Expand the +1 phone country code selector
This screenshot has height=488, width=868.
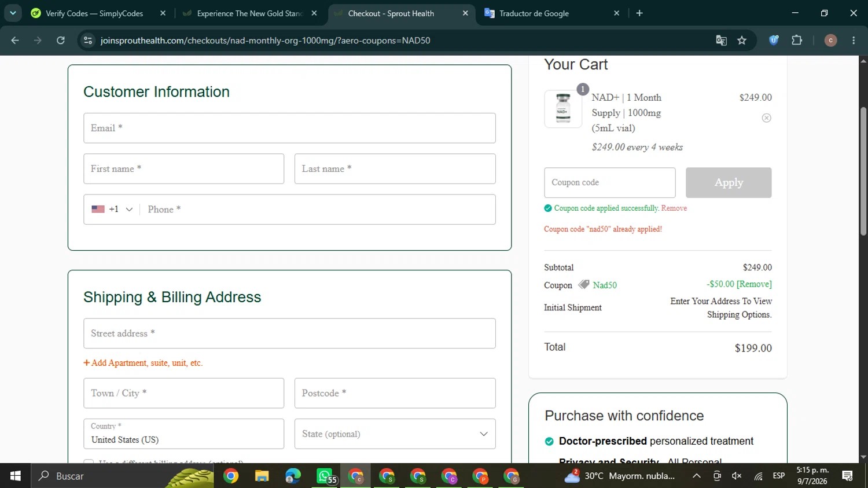(112, 210)
